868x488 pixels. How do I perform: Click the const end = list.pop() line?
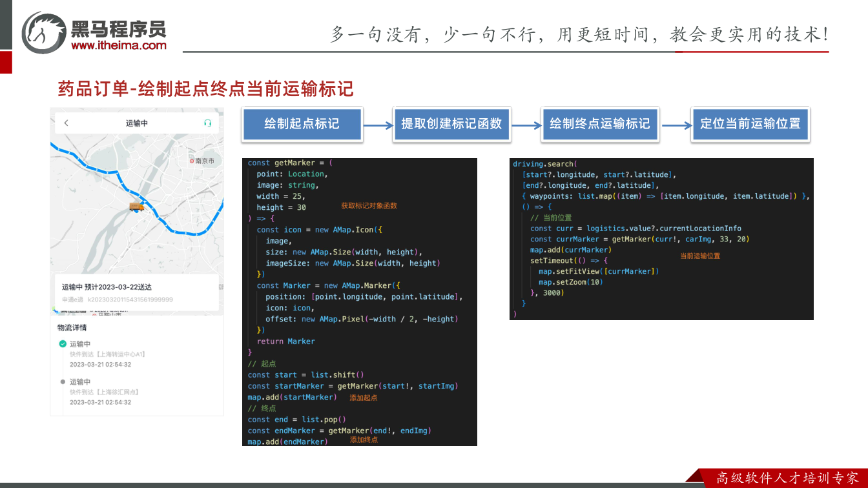(297, 420)
